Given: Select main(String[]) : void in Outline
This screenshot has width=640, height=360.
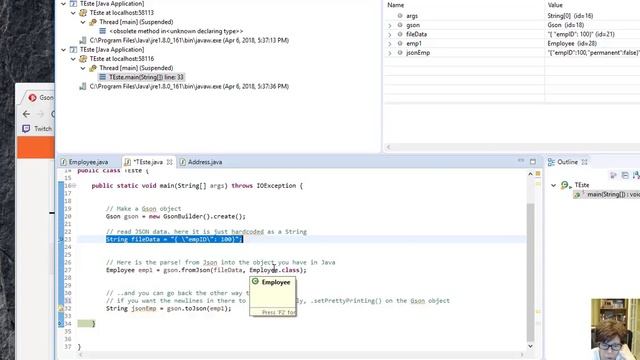Looking at the screenshot, I should pyautogui.click(x=608, y=195).
